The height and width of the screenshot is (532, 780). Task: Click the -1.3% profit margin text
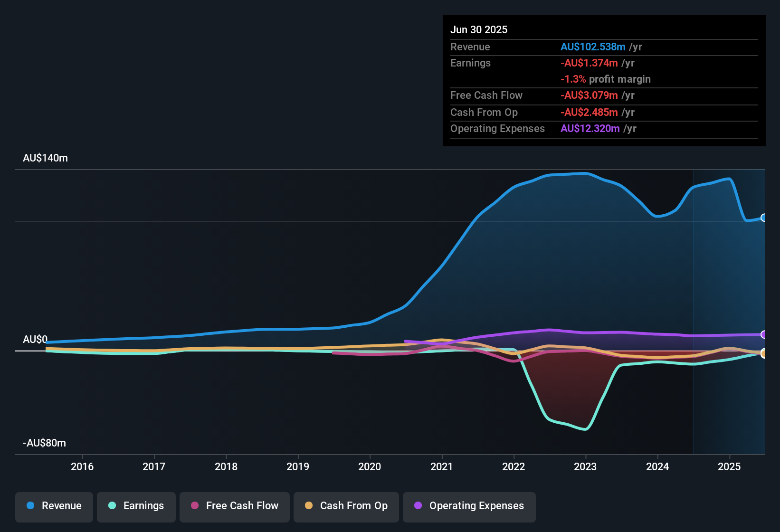606,79
